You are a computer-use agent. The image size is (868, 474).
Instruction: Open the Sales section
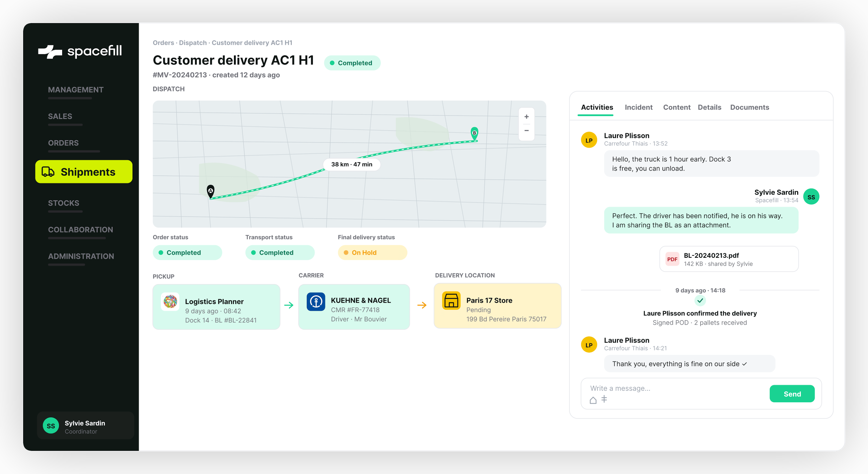(60, 116)
